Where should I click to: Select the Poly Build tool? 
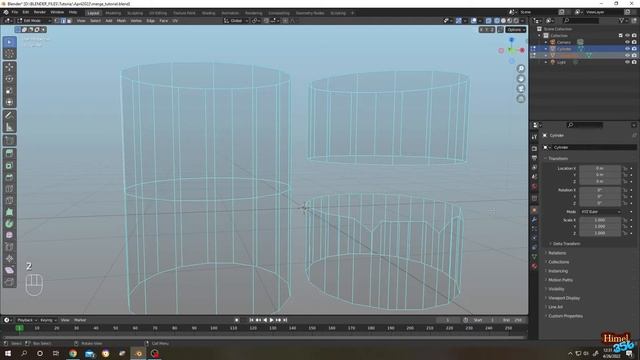pos(9,212)
